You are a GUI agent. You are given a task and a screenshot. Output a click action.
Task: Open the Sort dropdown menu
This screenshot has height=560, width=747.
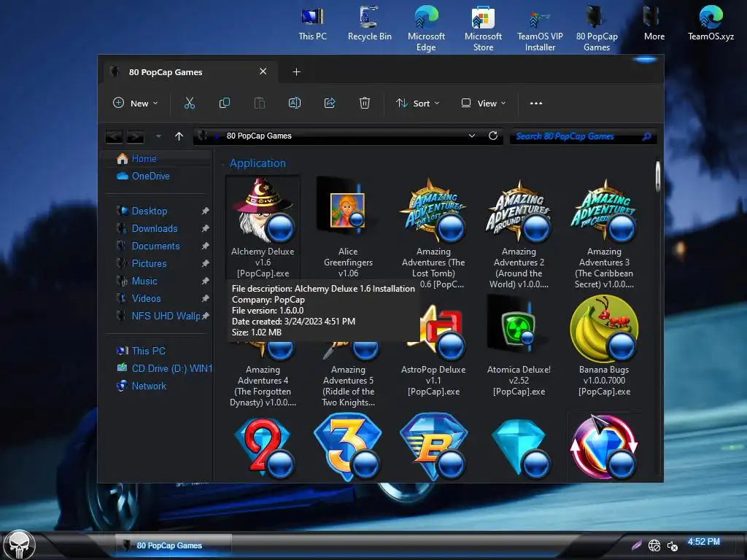(417, 103)
